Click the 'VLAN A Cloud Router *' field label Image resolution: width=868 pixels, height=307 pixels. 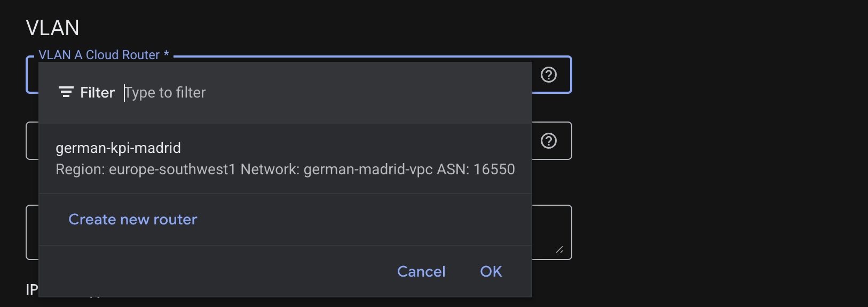(99, 55)
